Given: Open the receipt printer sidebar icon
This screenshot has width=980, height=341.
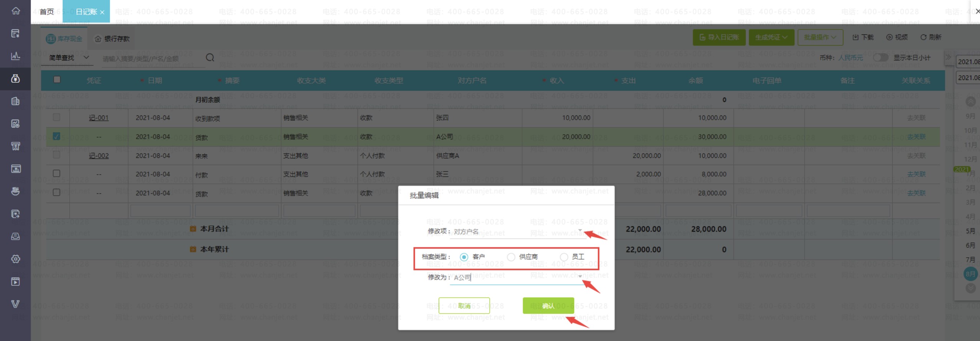Looking at the screenshot, I should pos(16,146).
